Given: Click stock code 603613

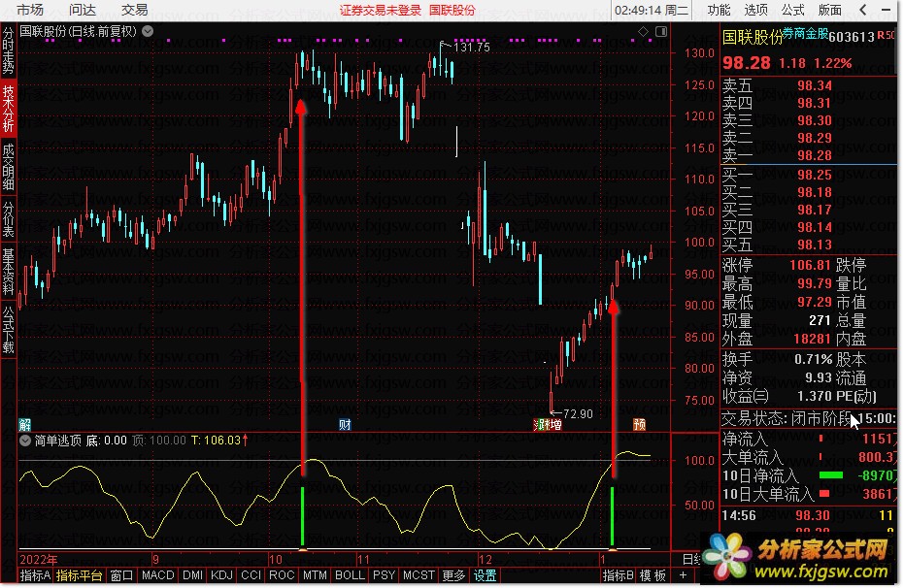Looking at the screenshot, I should coord(852,36).
